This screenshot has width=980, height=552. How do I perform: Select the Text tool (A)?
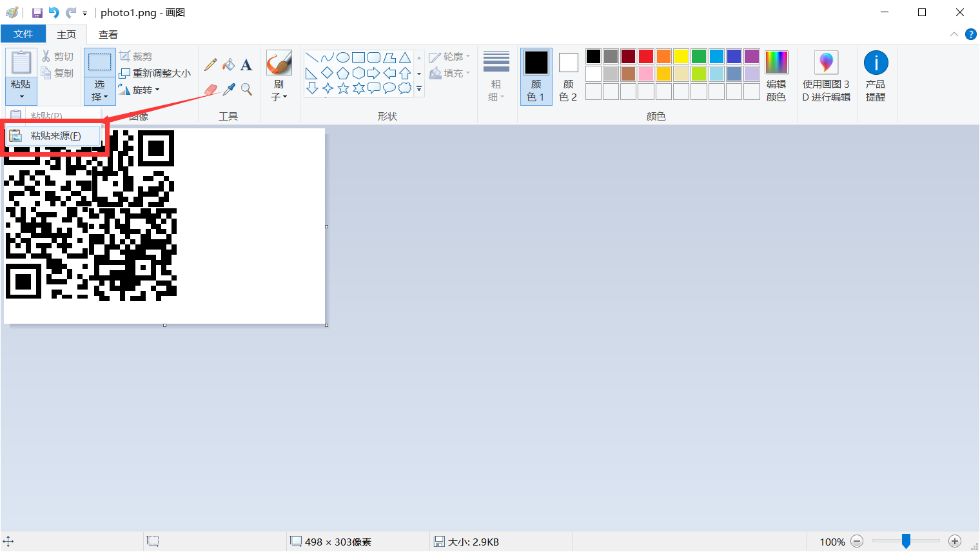246,64
